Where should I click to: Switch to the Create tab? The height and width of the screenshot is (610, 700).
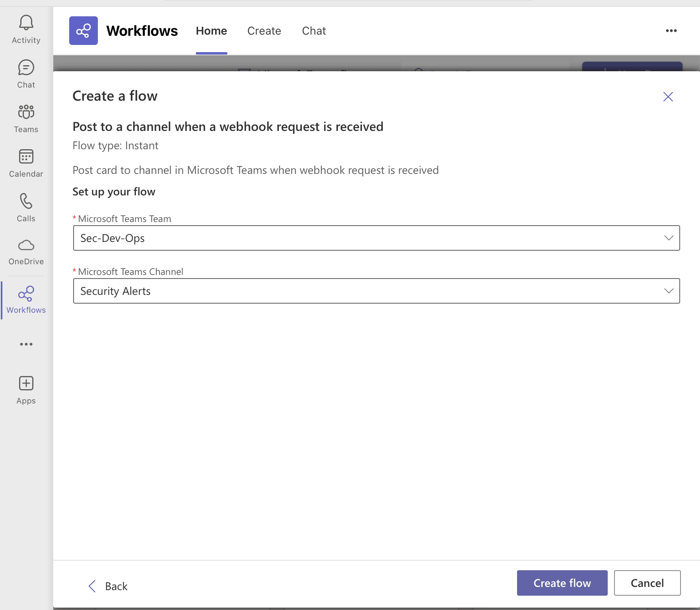[x=264, y=31]
